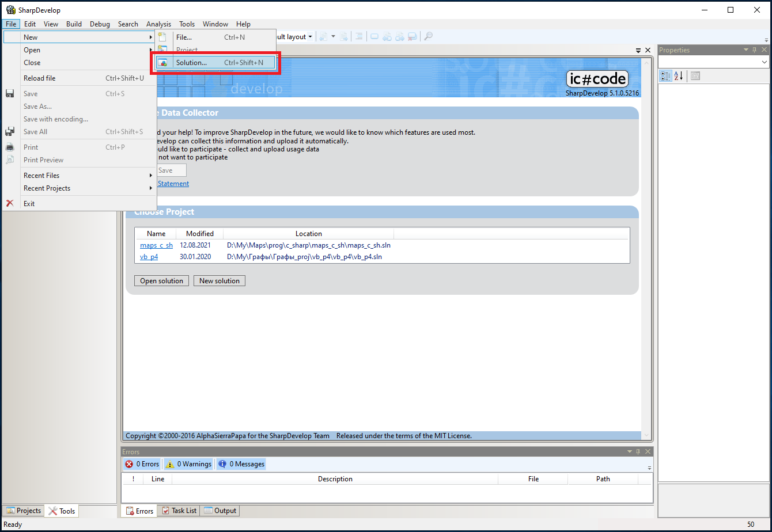
Task: Toggle the 0 Messages filter
Action: (241, 464)
